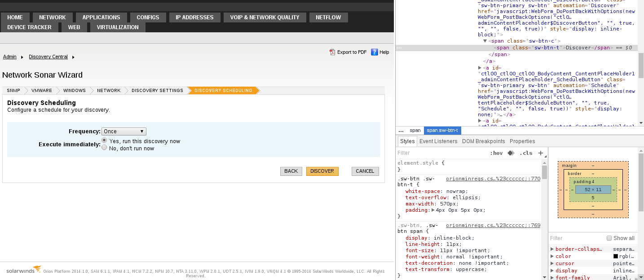
Task: Toggle the :hov element state button
Action: click(x=496, y=153)
